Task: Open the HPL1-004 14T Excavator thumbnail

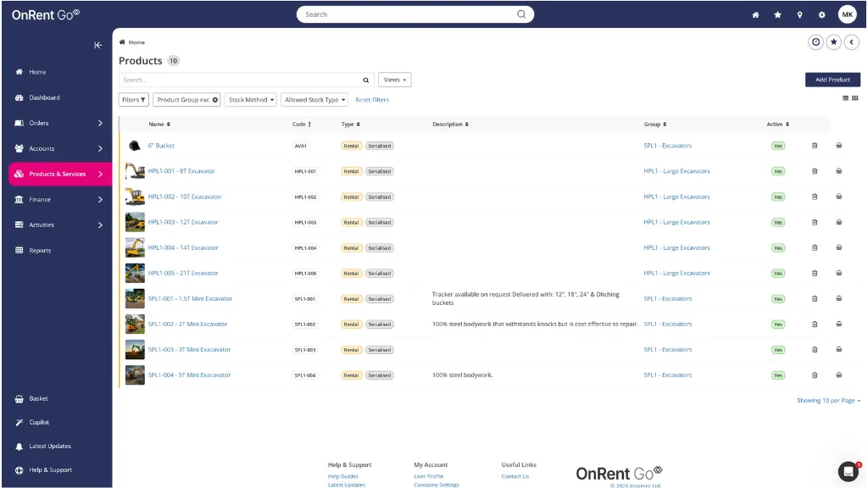Action: coord(135,247)
